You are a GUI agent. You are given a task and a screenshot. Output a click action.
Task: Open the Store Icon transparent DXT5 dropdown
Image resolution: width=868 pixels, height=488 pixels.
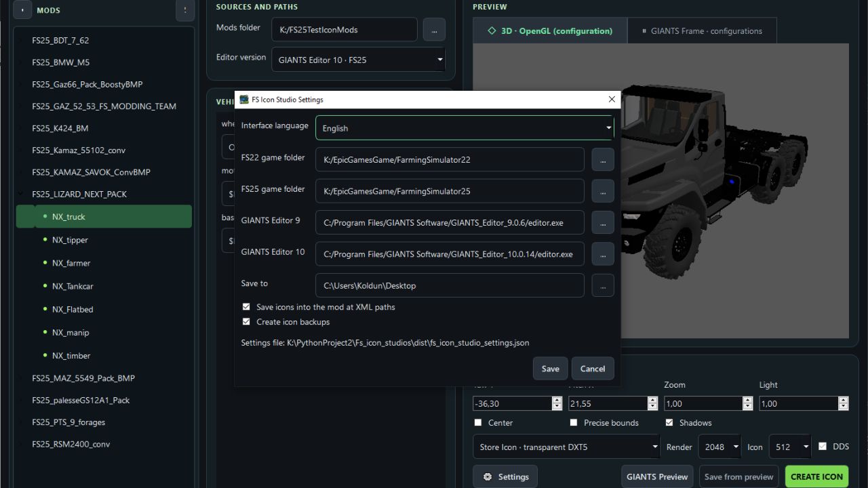coord(566,447)
